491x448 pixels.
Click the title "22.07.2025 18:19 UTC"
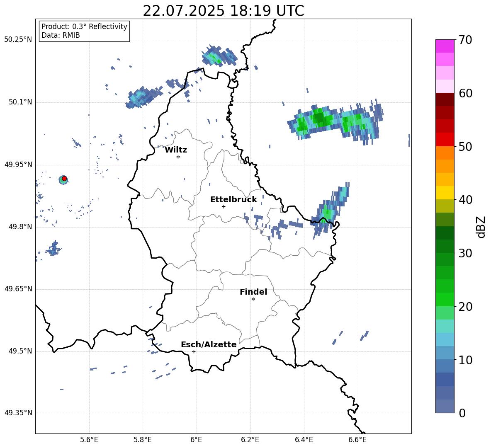[223, 11]
